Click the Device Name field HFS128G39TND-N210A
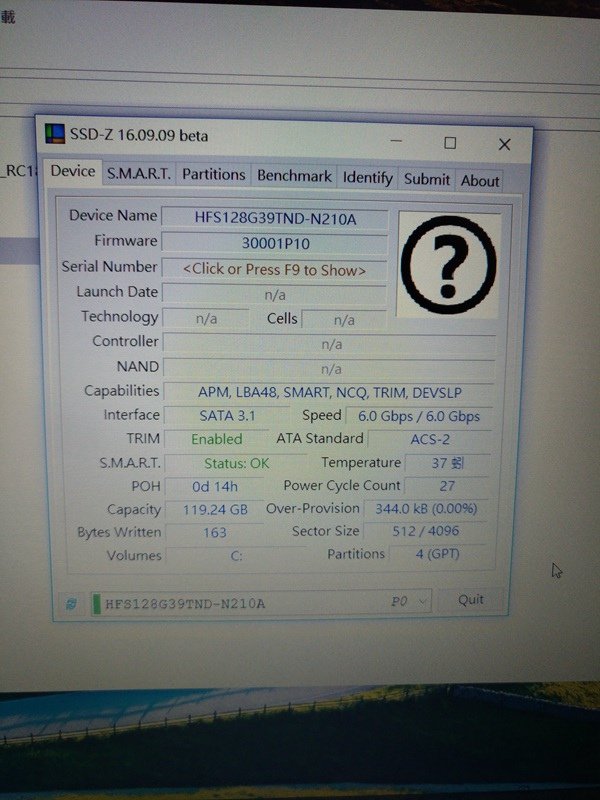Screen dimensions: 600x800 [x=274, y=219]
